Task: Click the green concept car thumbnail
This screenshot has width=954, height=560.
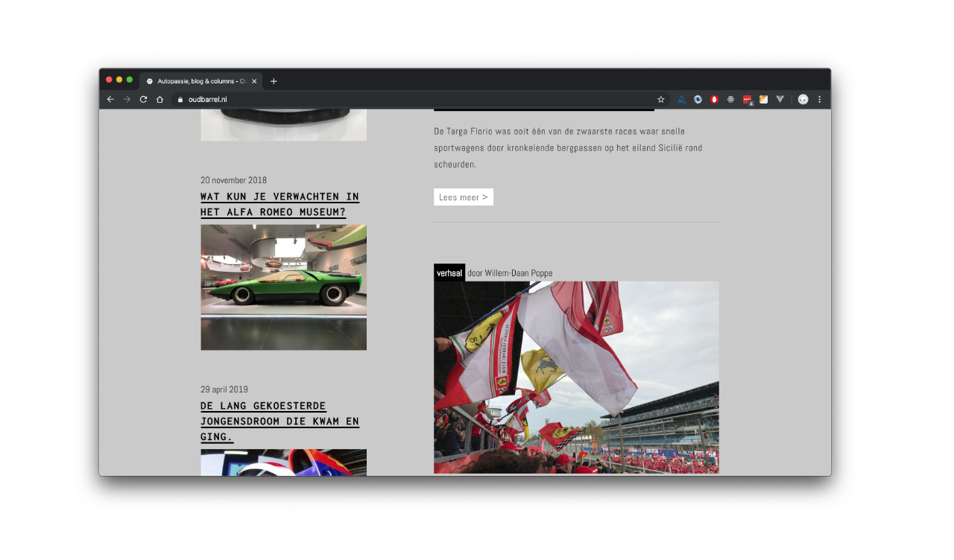Action: click(283, 287)
